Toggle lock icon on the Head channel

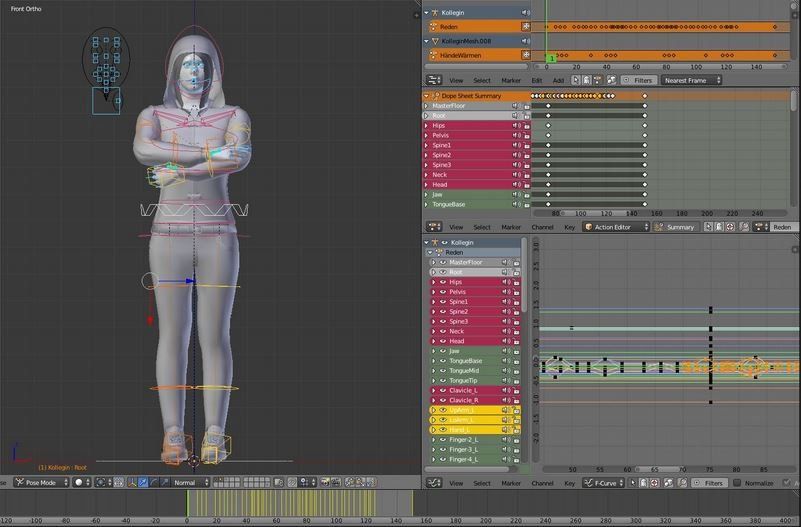[x=526, y=184]
